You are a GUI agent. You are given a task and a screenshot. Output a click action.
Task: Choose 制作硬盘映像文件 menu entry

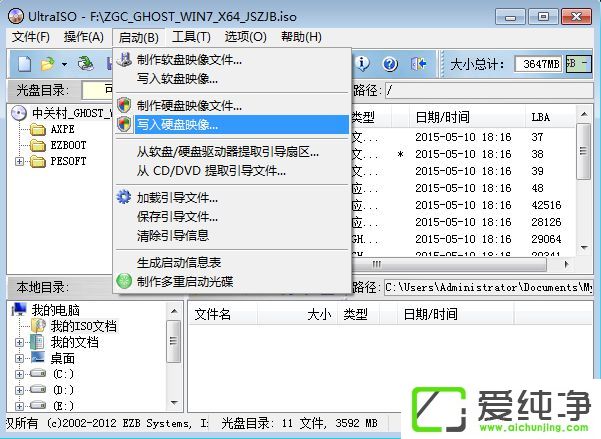tap(233, 105)
